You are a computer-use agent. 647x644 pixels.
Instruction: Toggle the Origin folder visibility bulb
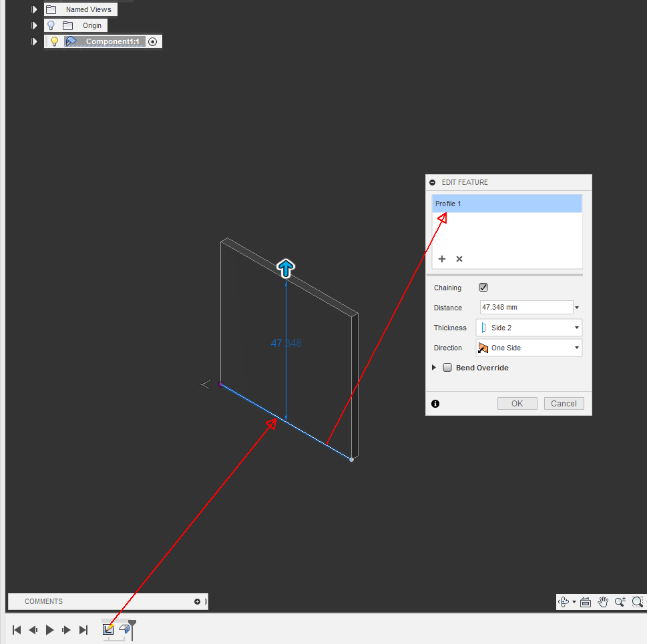pyautogui.click(x=51, y=25)
